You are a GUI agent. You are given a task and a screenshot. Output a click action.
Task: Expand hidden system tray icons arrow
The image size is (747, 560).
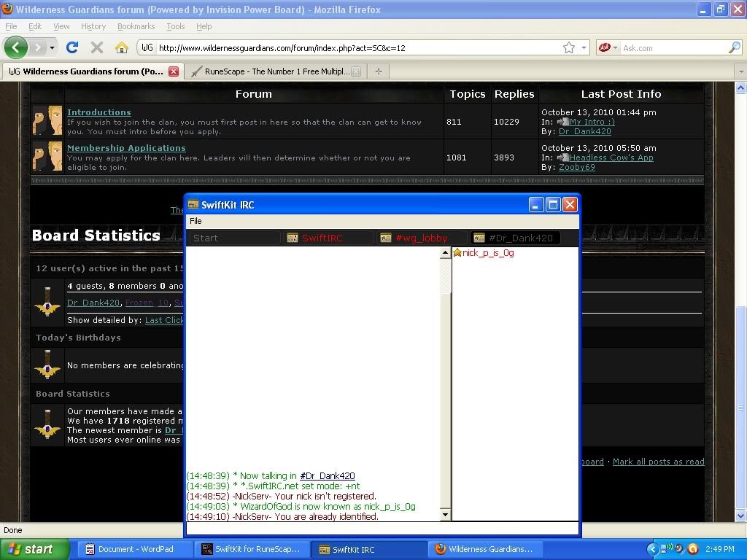pyautogui.click(x=651, y=550)
